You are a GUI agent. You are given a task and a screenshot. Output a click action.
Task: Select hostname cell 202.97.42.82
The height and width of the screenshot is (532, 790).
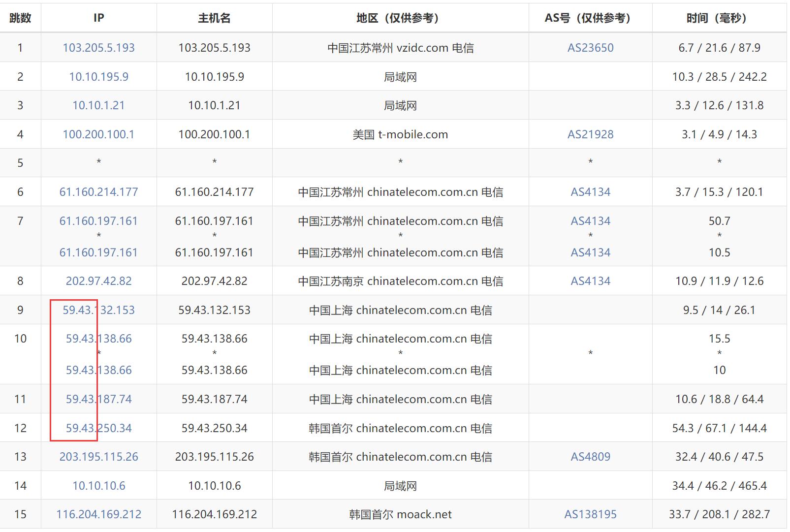214,281
